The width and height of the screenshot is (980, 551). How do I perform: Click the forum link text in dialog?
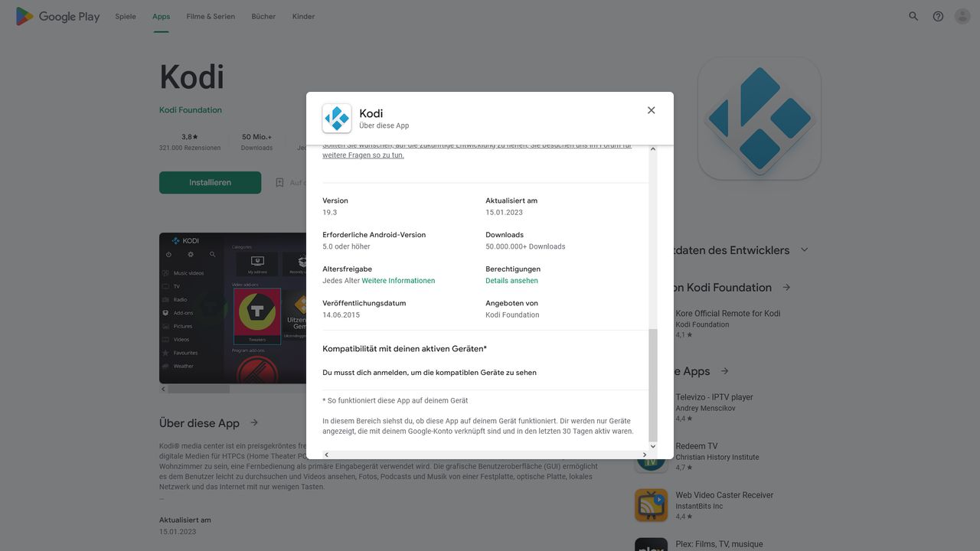click(477, 150)
